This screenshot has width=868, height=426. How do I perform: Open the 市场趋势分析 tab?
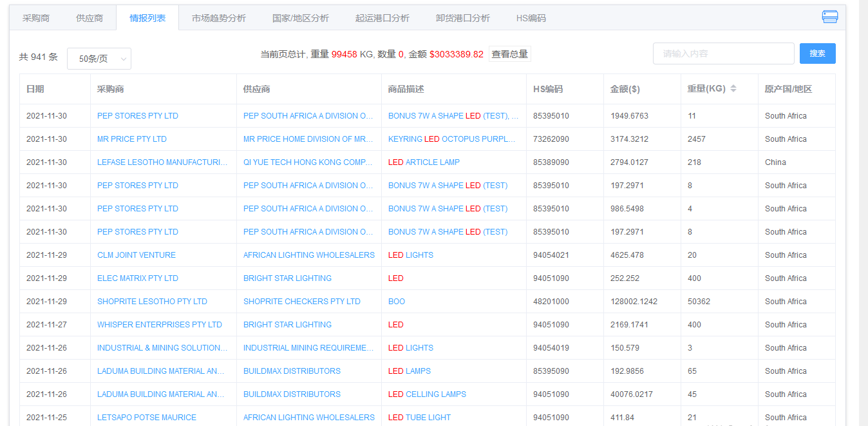pyautogui.click(x=219, y=18)
